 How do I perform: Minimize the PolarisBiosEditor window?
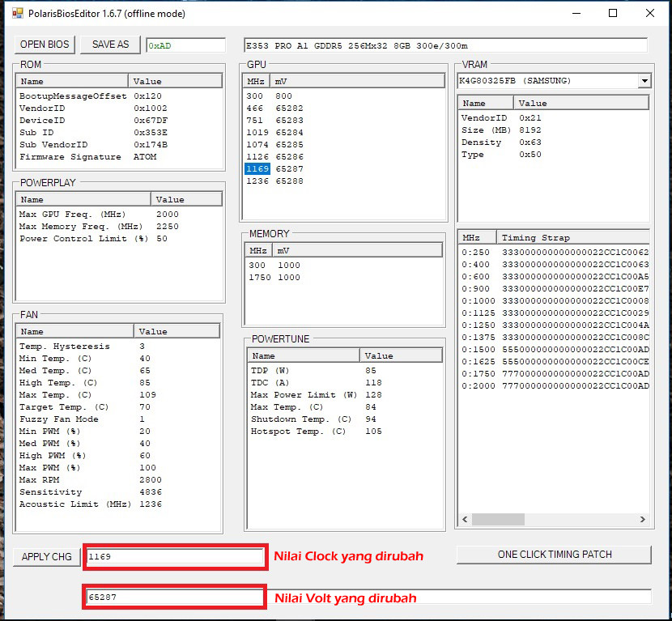click(x=576, y=13)
